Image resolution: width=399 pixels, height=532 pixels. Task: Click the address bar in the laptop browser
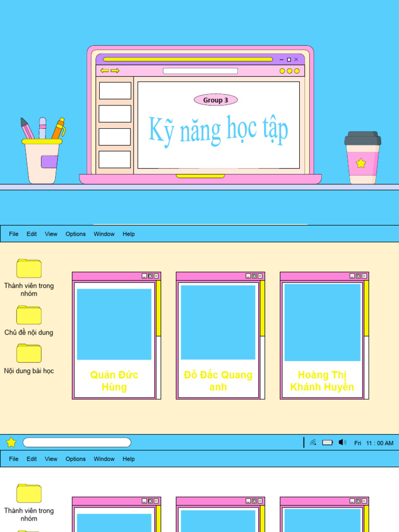[200, 71]
